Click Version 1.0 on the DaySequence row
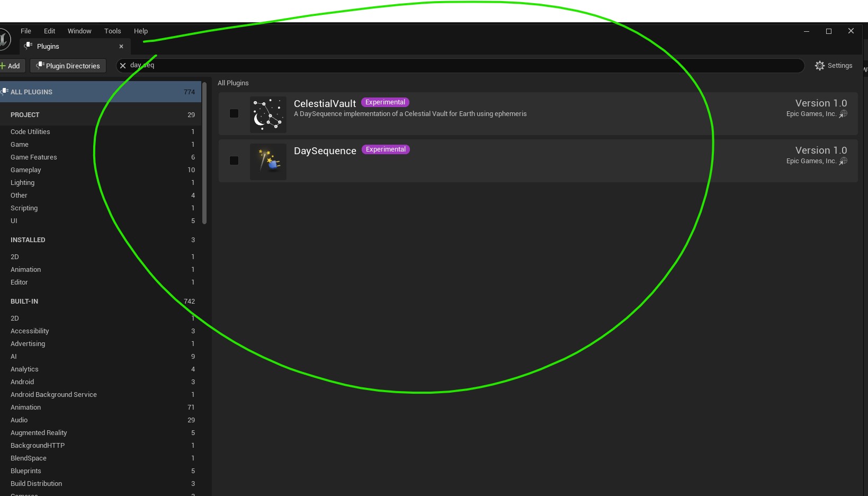The width and height of the screenshot is (868, 496). [x=821, y=150]
